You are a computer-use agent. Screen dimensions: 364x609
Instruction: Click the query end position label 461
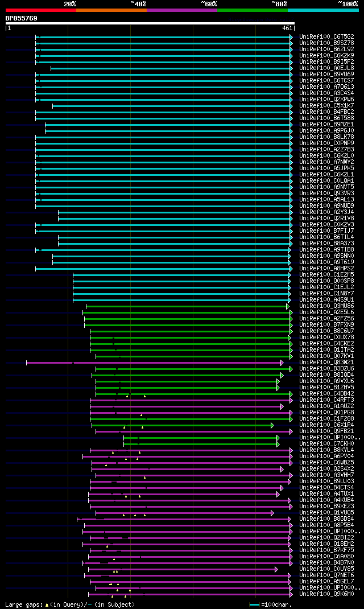pos(287,28)
